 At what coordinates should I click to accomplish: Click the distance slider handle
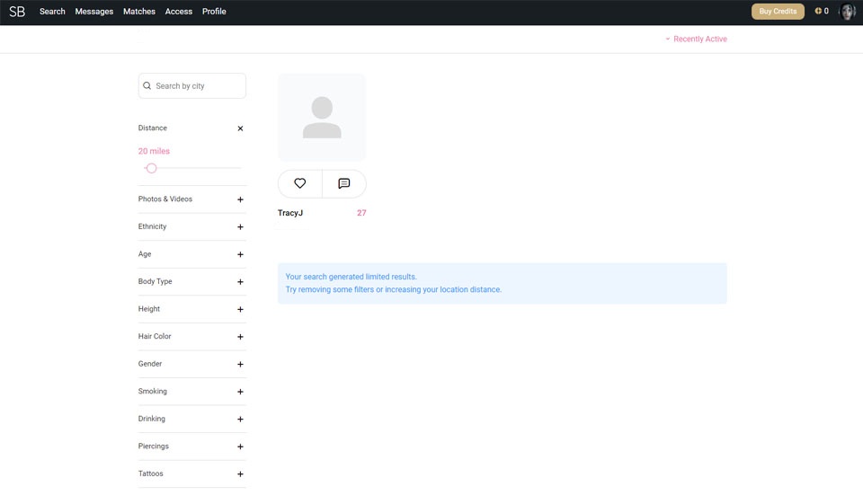click(152, 168)
